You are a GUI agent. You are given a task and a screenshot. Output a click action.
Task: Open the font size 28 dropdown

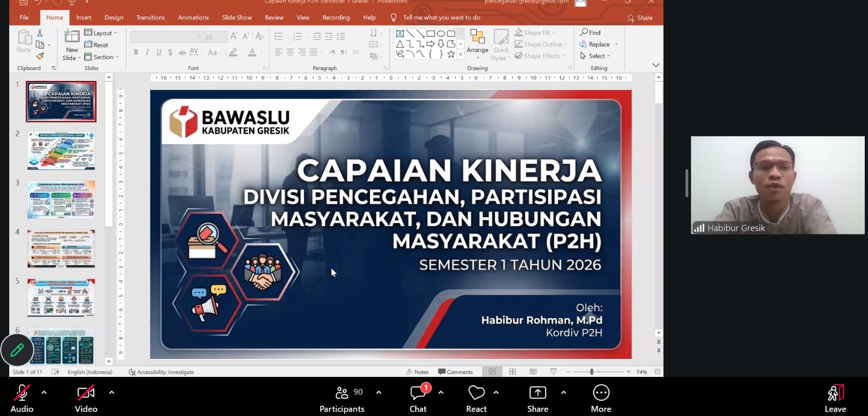(x=215, y=36)
